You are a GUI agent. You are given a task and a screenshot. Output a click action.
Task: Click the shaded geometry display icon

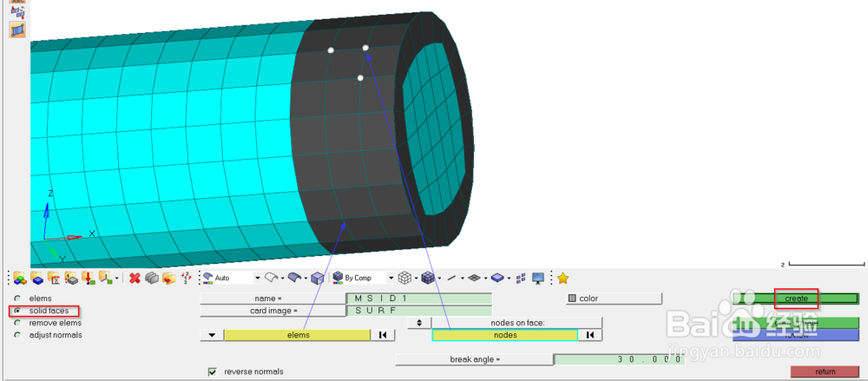pos(294,277)
